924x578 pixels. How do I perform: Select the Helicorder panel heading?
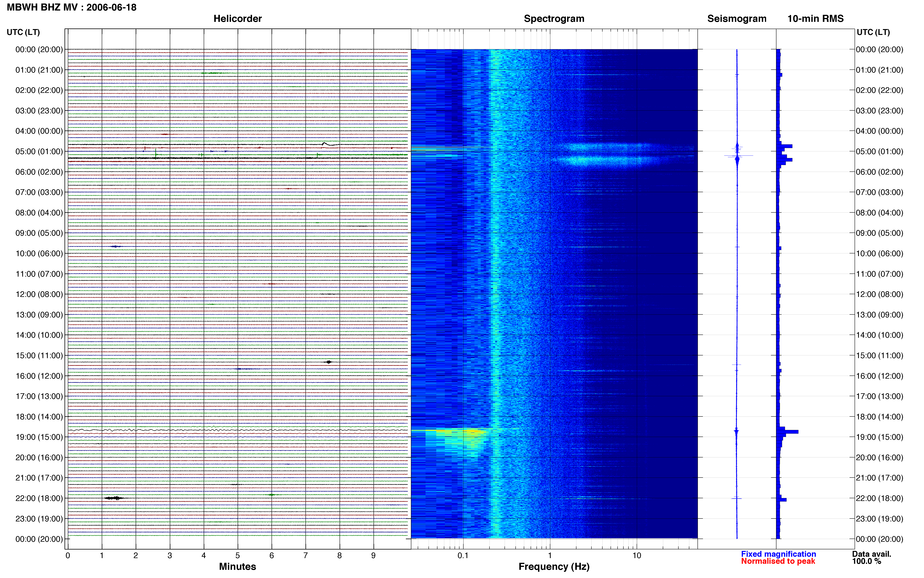click(237, 18)
